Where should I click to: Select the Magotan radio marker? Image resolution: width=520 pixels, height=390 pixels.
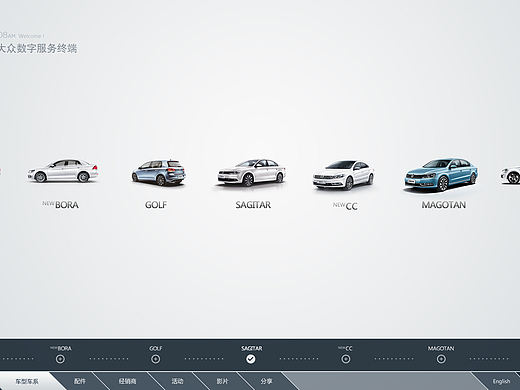tap(441, 359)
